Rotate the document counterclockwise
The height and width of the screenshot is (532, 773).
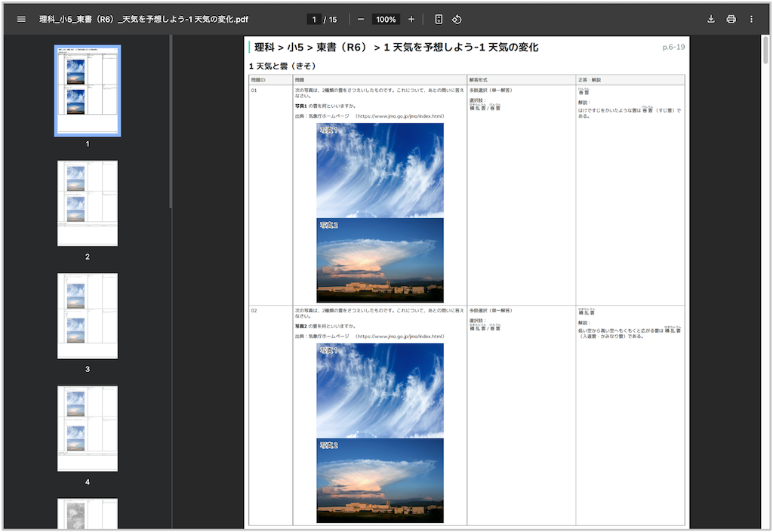click(457, 19)
